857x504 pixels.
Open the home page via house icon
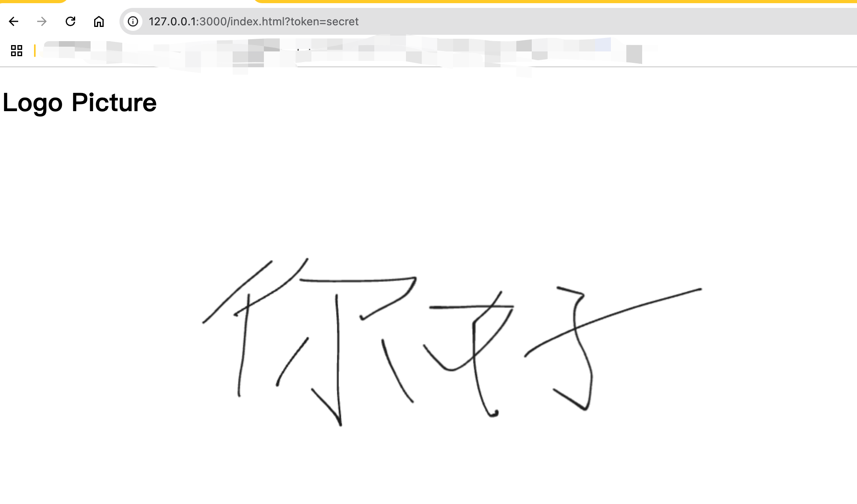click(99, 21)
